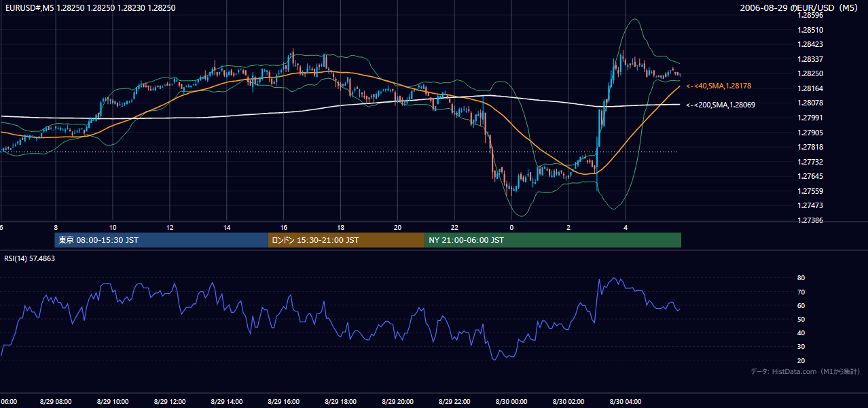This screenshot has width=868, height=408.
Task: Click RSI level 30 on axis
Action: click(x=801, y=347)
